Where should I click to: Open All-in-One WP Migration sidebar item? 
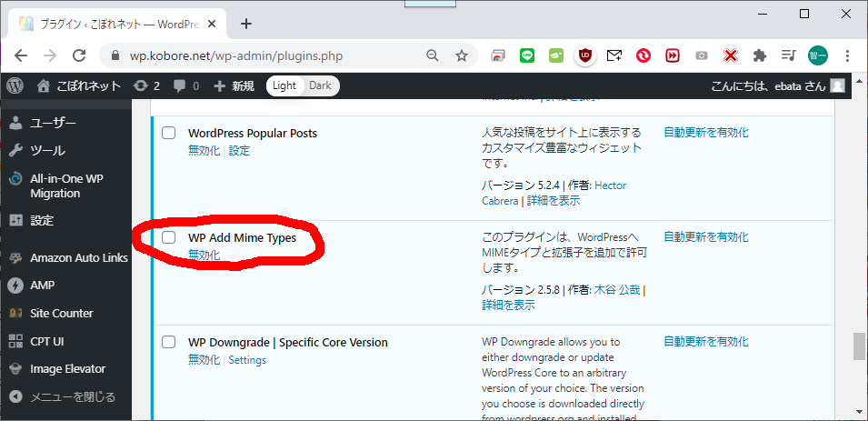(67, 185)
